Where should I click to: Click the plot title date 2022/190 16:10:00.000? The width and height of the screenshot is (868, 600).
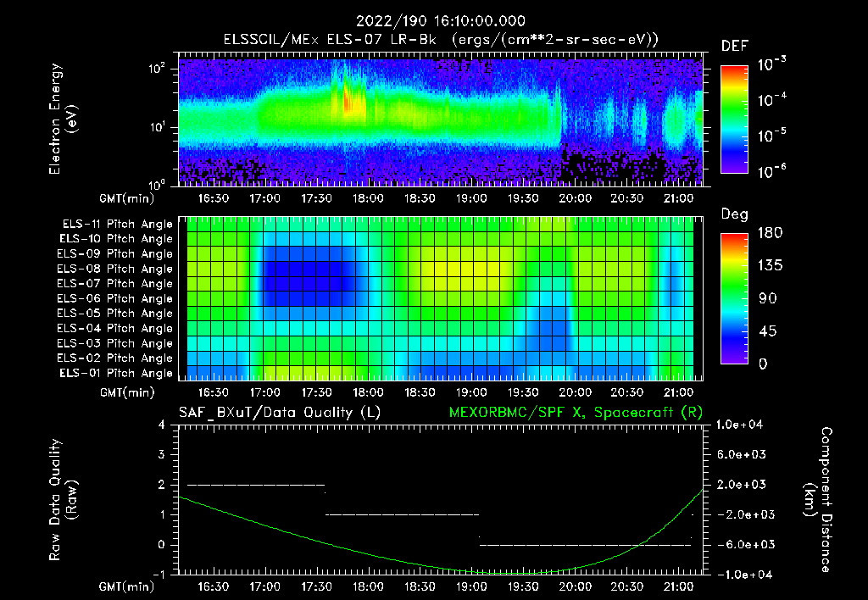pyautogui.click(x=440, y=21)
